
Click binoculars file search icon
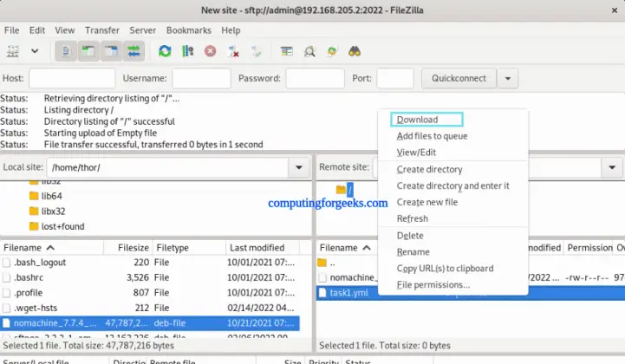(354, 51)
